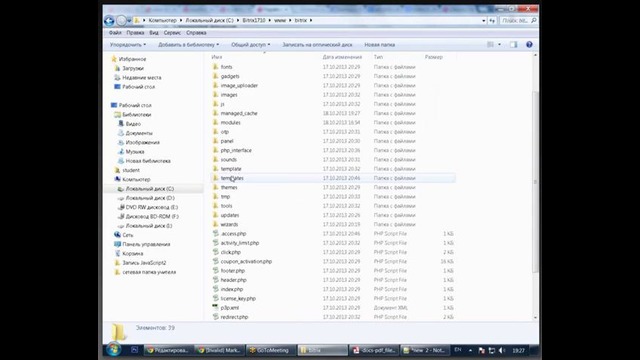Open the address bar history dropdown arrow
640x360 pixels.
coord(484,20)
